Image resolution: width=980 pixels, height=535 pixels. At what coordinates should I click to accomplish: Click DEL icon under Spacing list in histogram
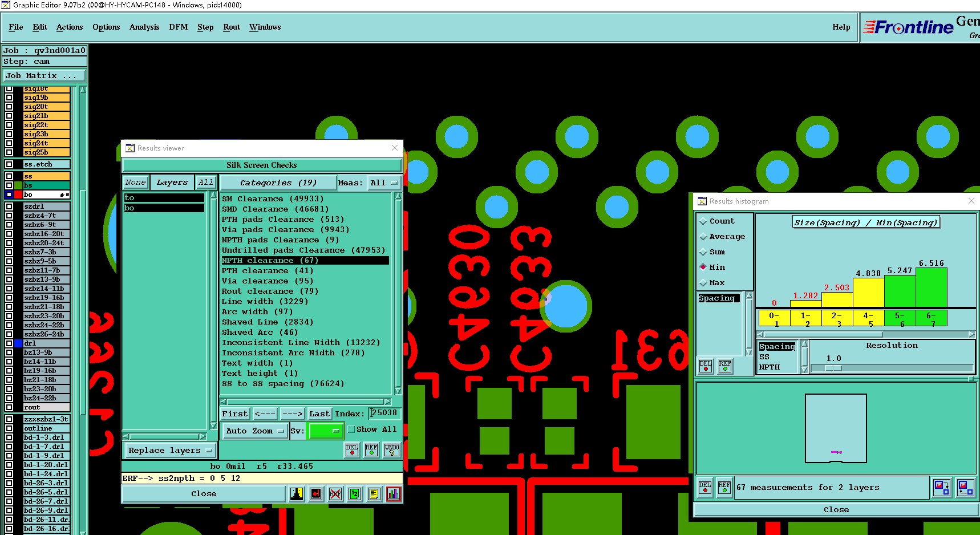pos(706,366)
